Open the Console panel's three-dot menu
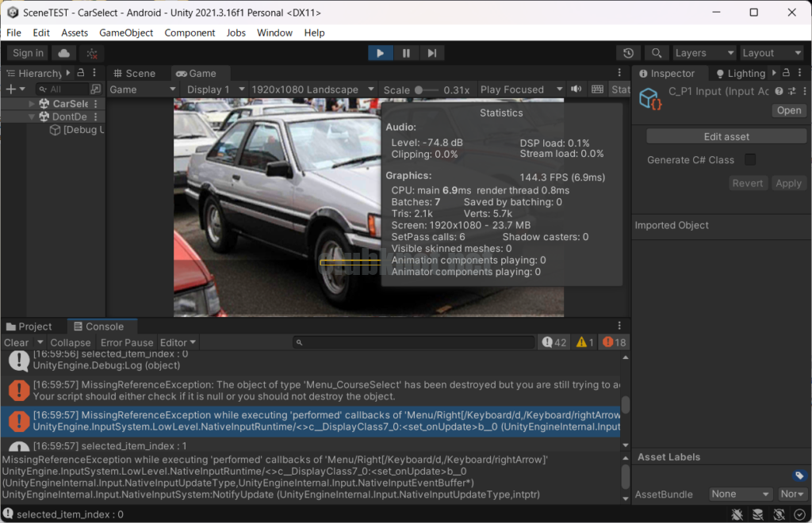812x523 pixels. pyautogui.click(x=619, y=326)
